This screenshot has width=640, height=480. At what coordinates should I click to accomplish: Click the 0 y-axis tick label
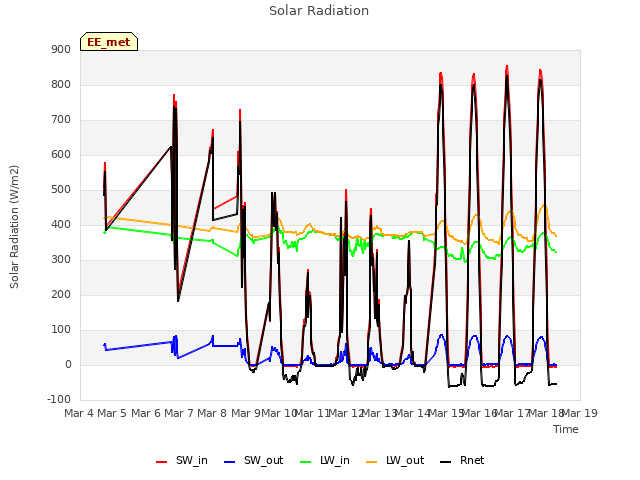(68, 365)
